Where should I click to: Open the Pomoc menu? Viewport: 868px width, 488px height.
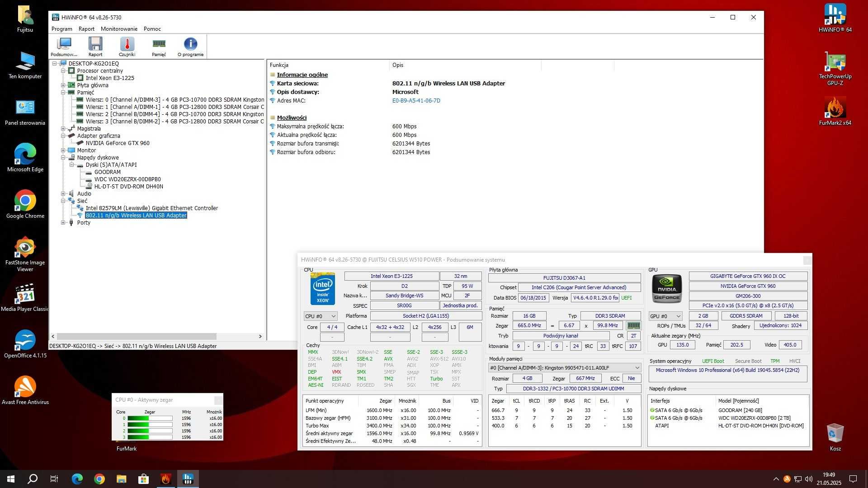pos(152,29)
